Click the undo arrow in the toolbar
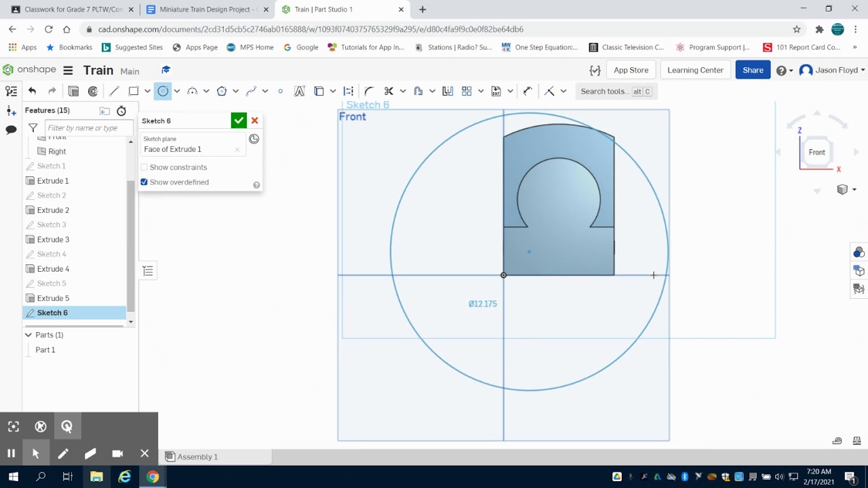The width and height of the screenshot is (868, 488). [32, 91]
